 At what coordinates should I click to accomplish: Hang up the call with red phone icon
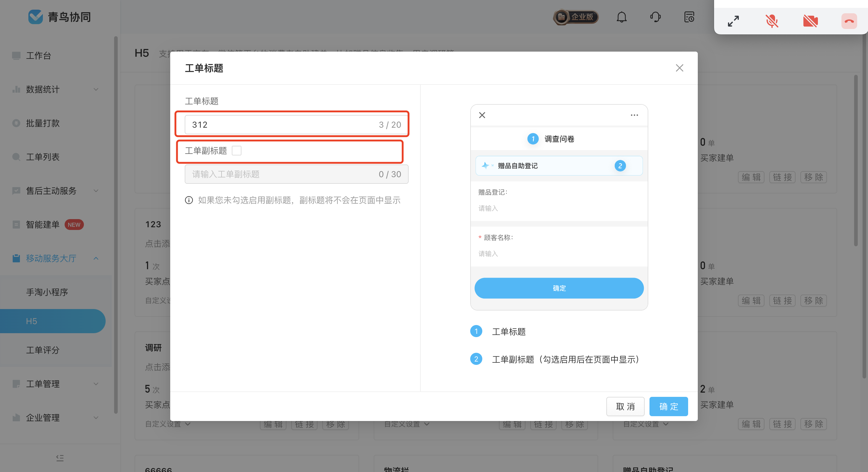[849, 21]
